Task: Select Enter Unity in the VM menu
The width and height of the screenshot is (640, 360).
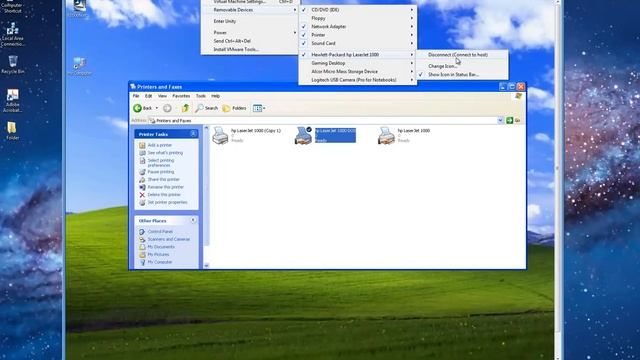Action: pos(225,21)
